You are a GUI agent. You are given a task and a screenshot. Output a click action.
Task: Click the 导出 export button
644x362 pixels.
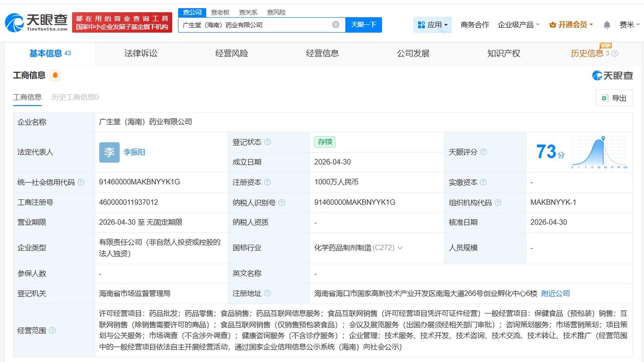pyautogui.click(x=614, y=98)
